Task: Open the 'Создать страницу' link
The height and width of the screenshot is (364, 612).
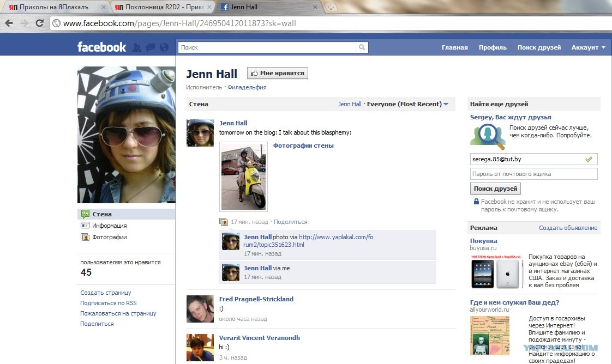Action: 106,293
